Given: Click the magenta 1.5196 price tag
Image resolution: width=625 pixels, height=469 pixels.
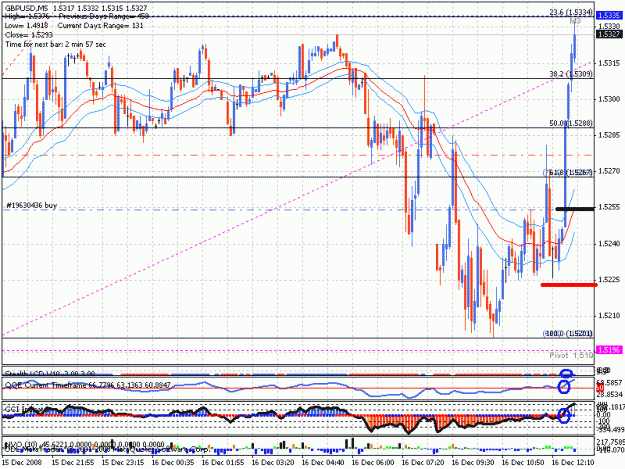Looking at the screenshot, I should coord(609,350).
